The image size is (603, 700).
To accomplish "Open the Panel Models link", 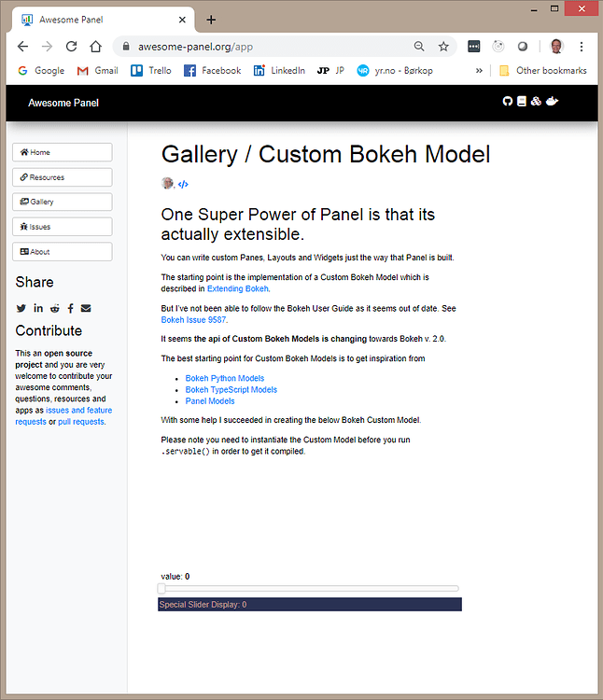I will 210,401.
